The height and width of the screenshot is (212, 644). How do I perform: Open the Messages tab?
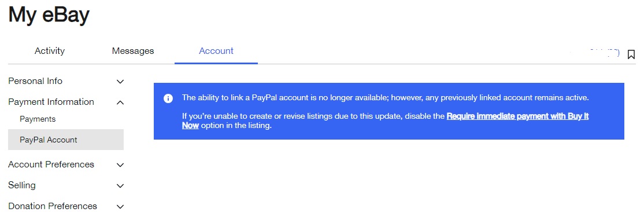click(133, 51)
